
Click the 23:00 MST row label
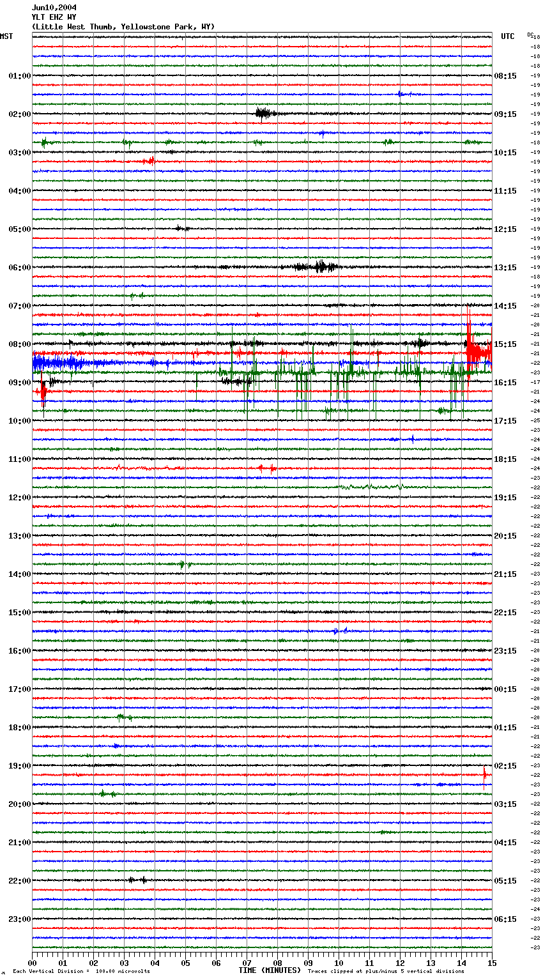pos(20,919)
